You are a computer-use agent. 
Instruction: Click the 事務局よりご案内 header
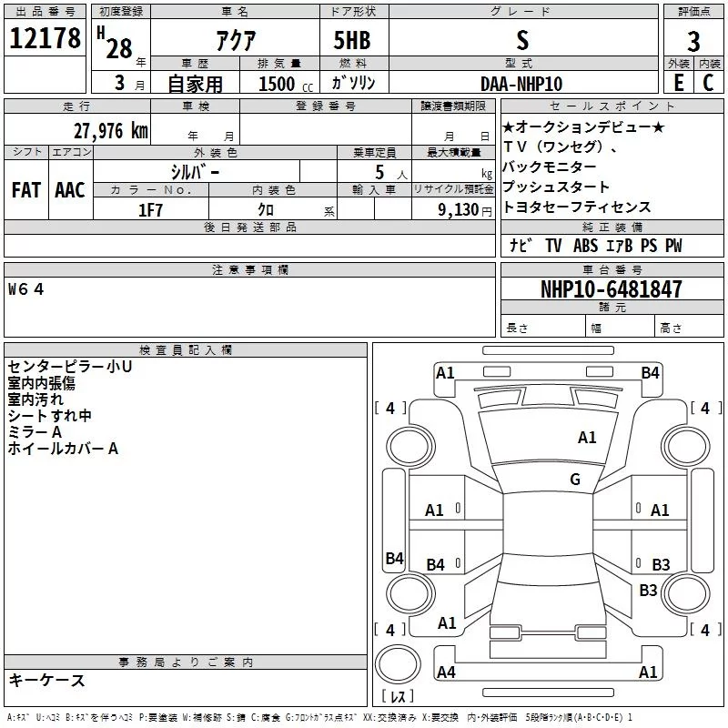coord(186,662)
